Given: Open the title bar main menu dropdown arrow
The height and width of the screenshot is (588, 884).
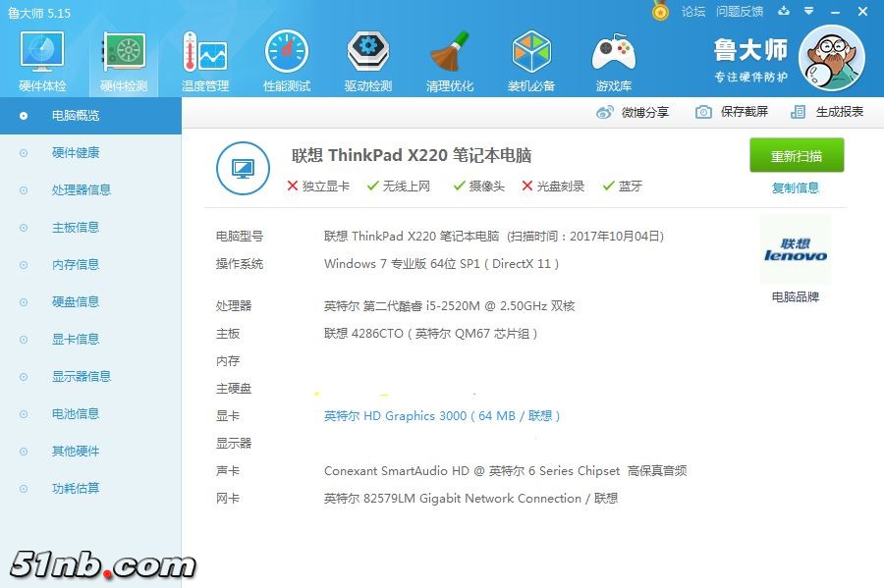Looking at the screenshot, I should click(807, 12).
